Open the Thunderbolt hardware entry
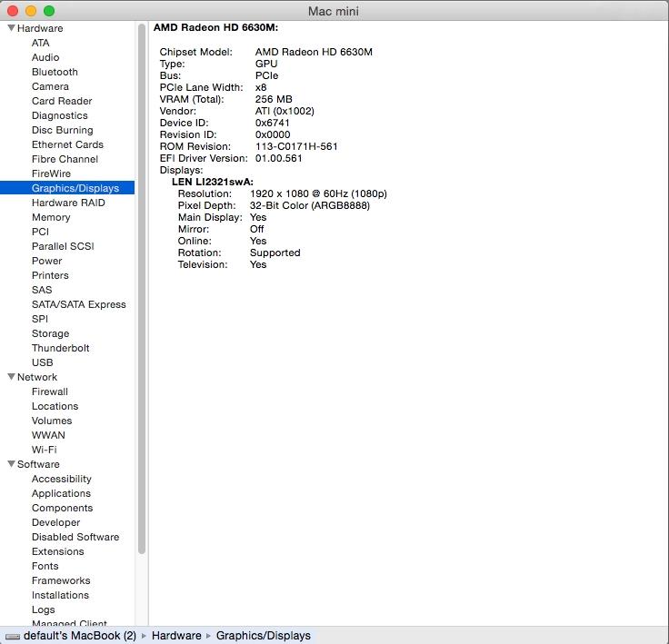 click(x=60, y=348)
